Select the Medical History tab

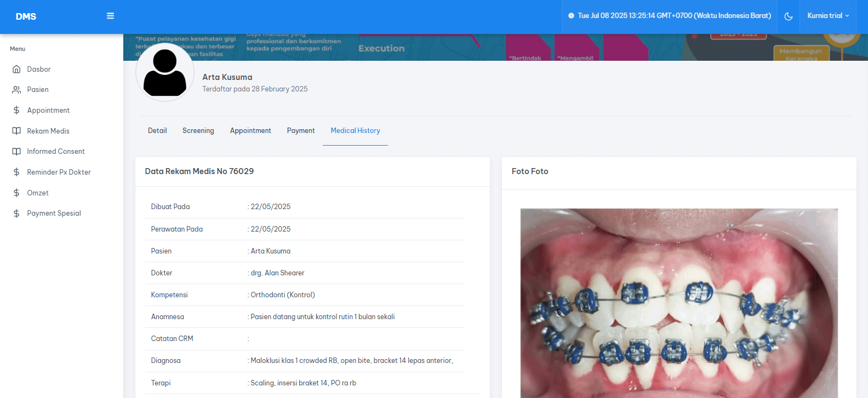click(355, 131)
